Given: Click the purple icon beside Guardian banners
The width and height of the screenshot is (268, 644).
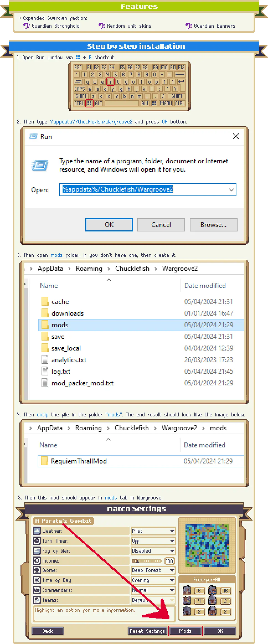Looking at the screenshot, I should point(189,26).
